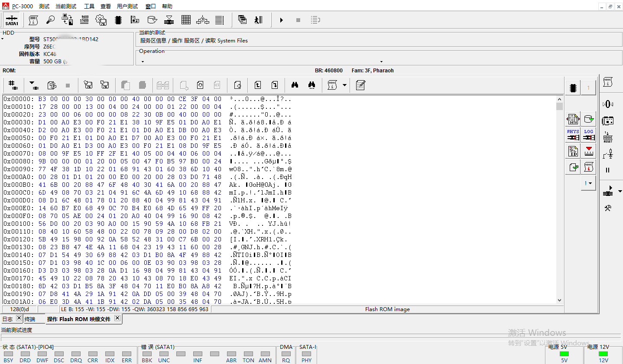Click the hex row at offset 0x00080
The width and height of the screenshot is (623, 364).
point(113,161)
